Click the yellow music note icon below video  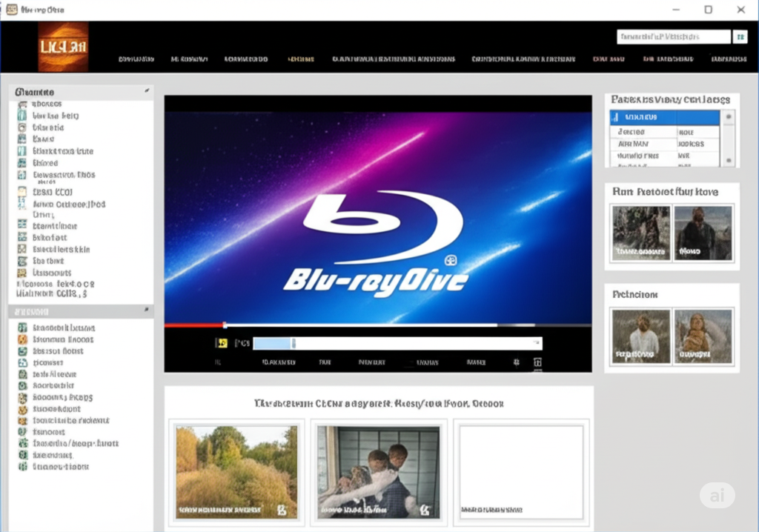(x=221, y=343)
